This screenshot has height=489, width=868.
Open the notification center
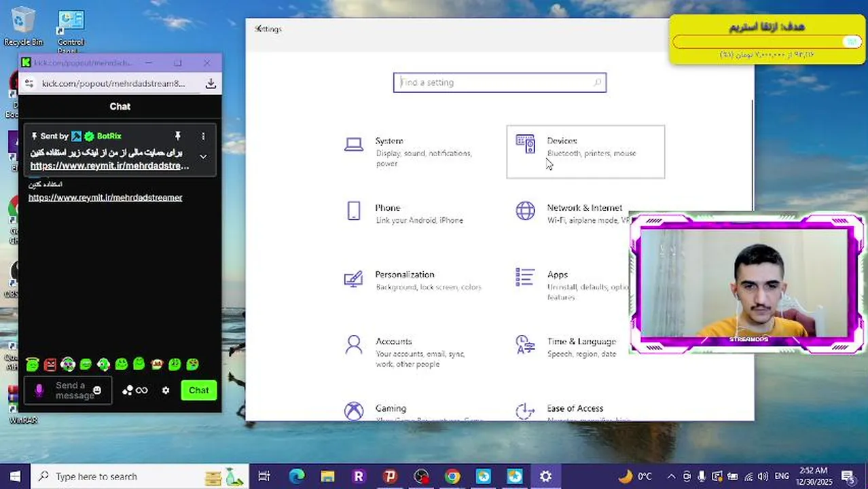(848, 477)
